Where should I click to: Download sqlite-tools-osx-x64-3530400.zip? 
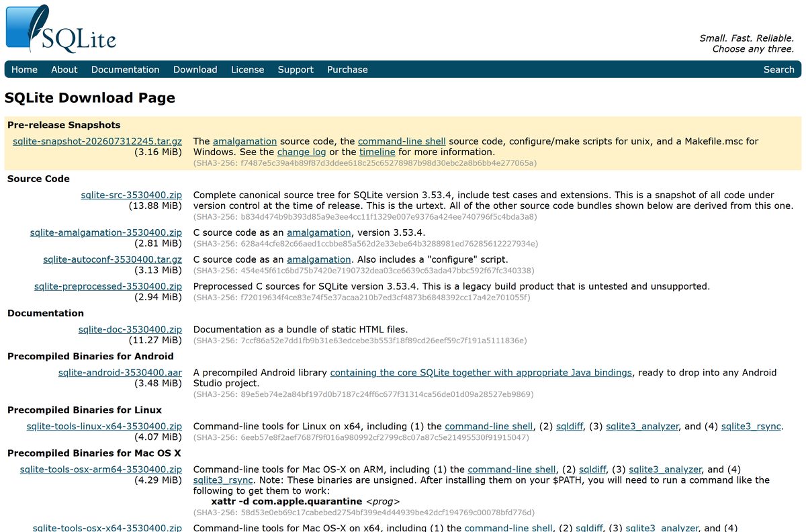[107, 527]
